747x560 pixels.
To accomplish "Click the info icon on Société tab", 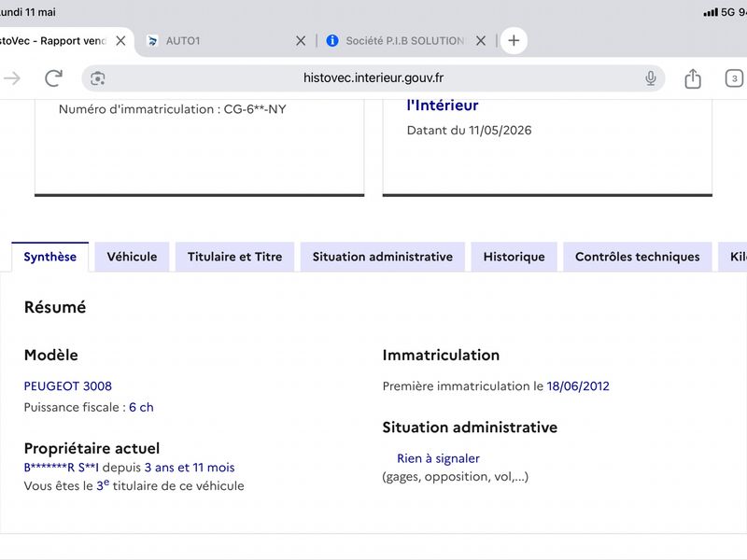I will coord(332,40).
